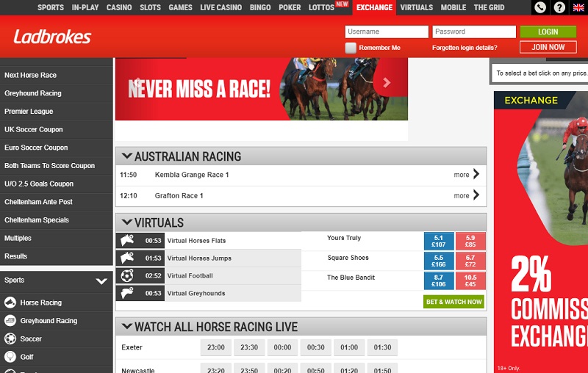The image size is (588, 373).
Task: Focus the Password input field
Action: click(x=474, y=32)
